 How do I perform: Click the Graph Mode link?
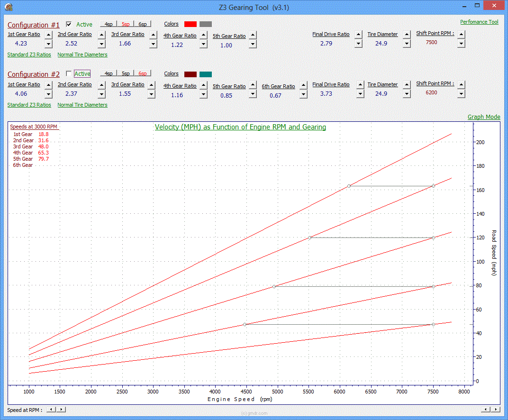484,117
